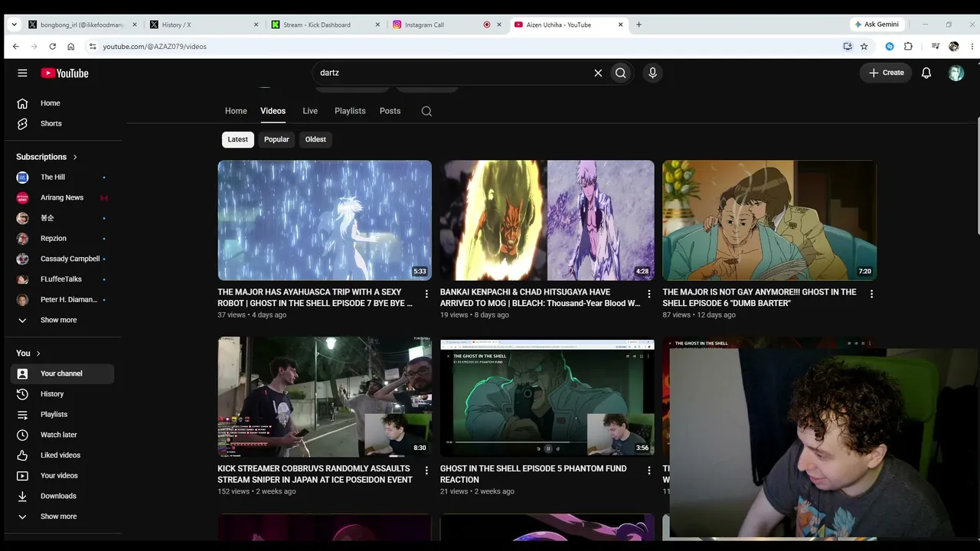The height and width of the screenshot is (551, 980).
Task: Open Arirang News subscription channel
Action: [x=63, y=197]
